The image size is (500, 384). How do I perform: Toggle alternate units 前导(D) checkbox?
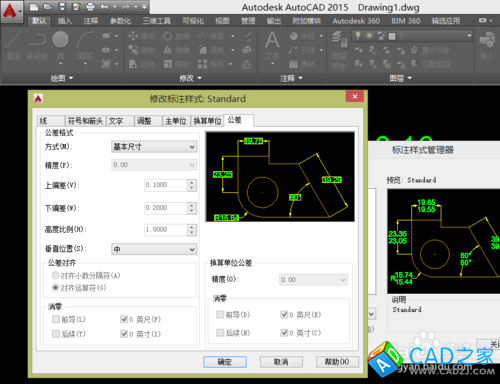pyautogui.click(x=220, y=314)
